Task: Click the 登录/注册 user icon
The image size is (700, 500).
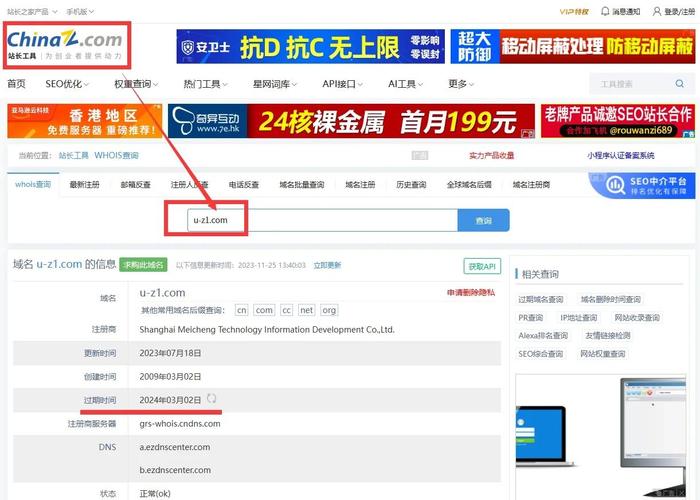Action: coord(656,12)
